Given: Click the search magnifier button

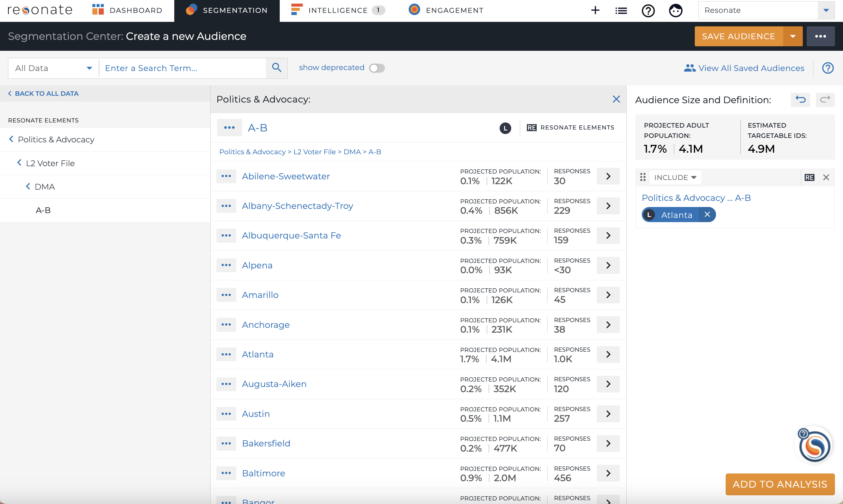Looking at the screenshot, I should 277,68.
